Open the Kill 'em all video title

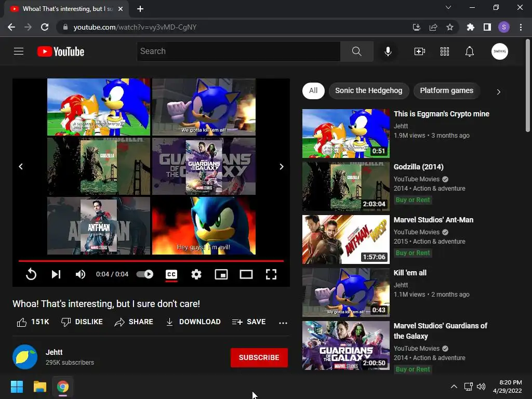pyautogui.click(x=410, y=273)
